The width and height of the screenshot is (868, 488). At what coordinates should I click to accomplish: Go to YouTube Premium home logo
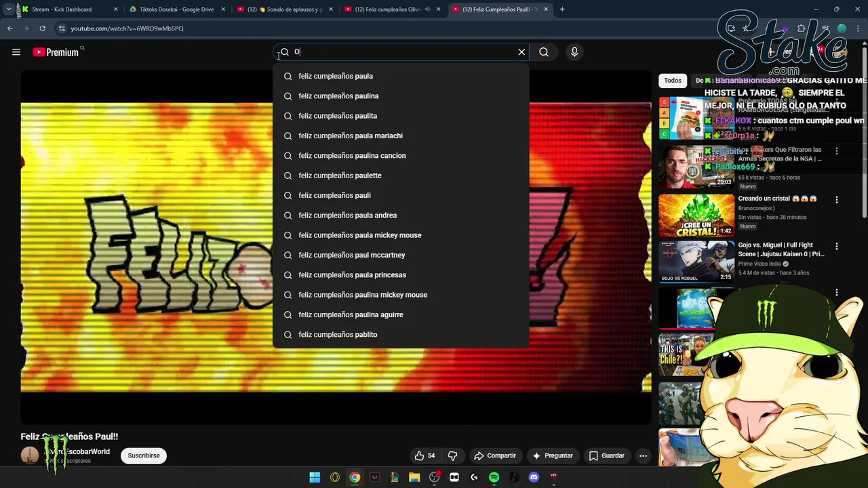tap(56, 52)
